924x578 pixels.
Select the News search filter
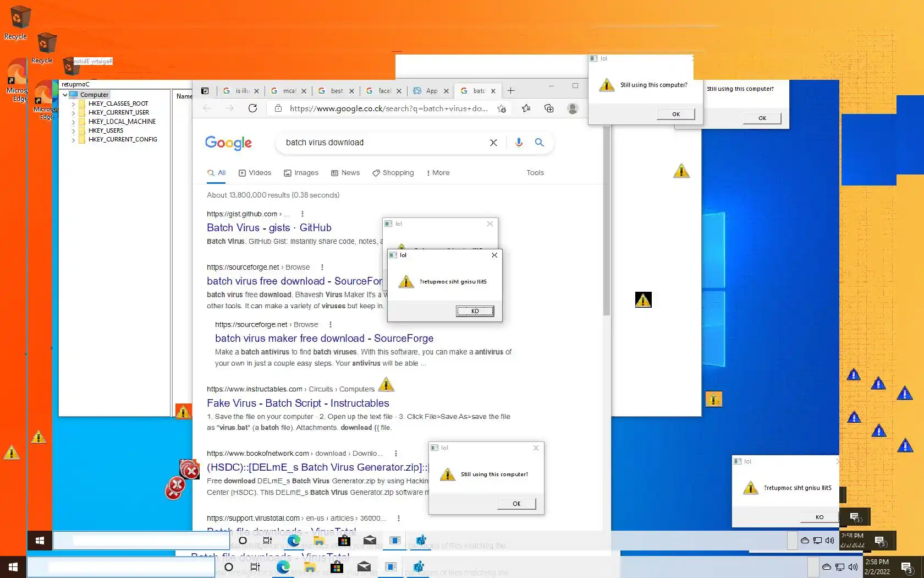345,173
